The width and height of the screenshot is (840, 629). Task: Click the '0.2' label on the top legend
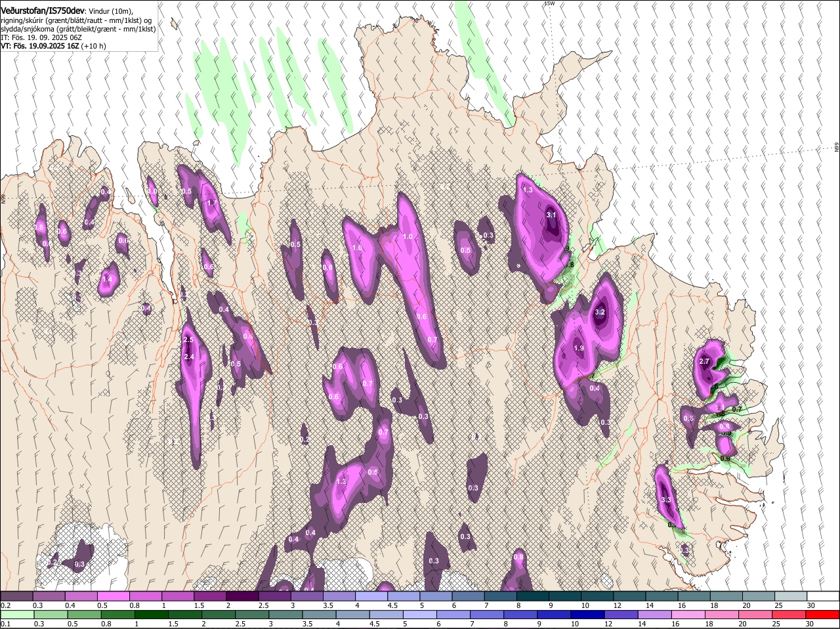pyautogui.click(x=5, y=605)
